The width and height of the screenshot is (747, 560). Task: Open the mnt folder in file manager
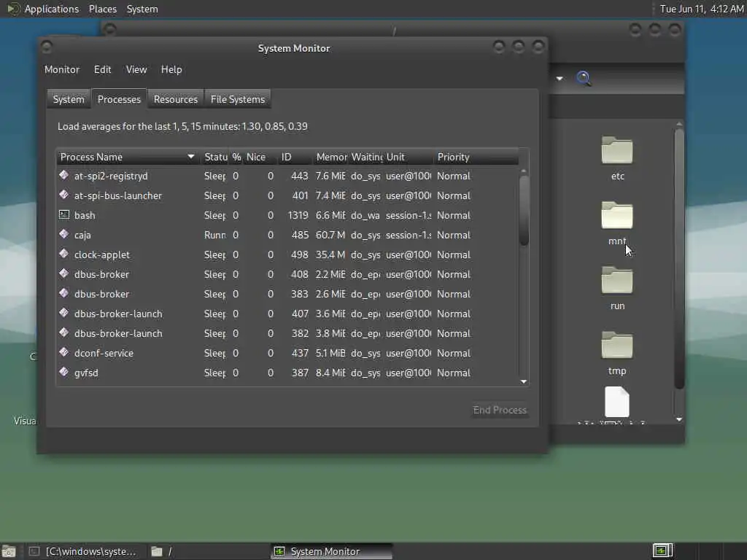tap(617, 223)
